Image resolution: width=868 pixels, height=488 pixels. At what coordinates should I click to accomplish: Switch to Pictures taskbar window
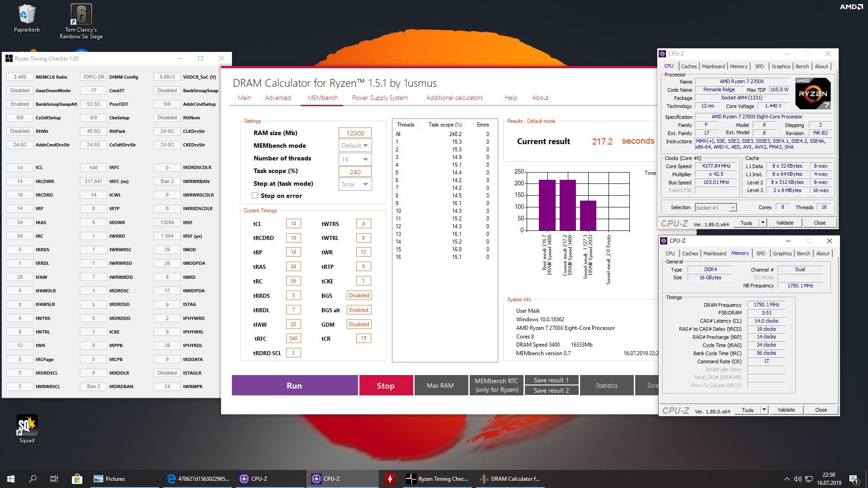(124, 479)
